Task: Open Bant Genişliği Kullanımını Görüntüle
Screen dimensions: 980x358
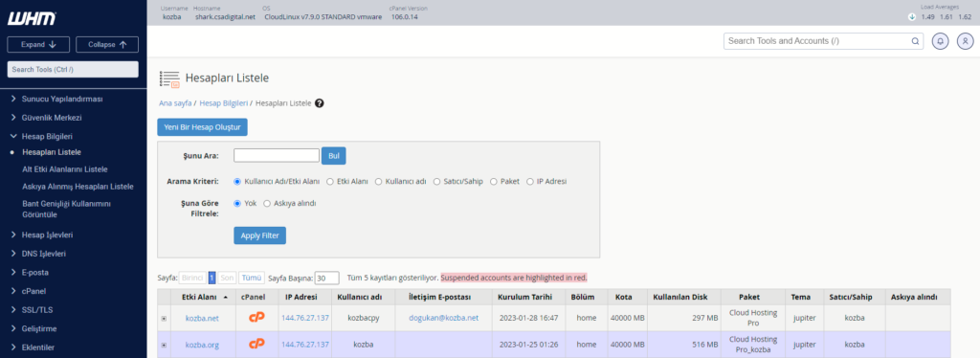Action: coord(67,210)
